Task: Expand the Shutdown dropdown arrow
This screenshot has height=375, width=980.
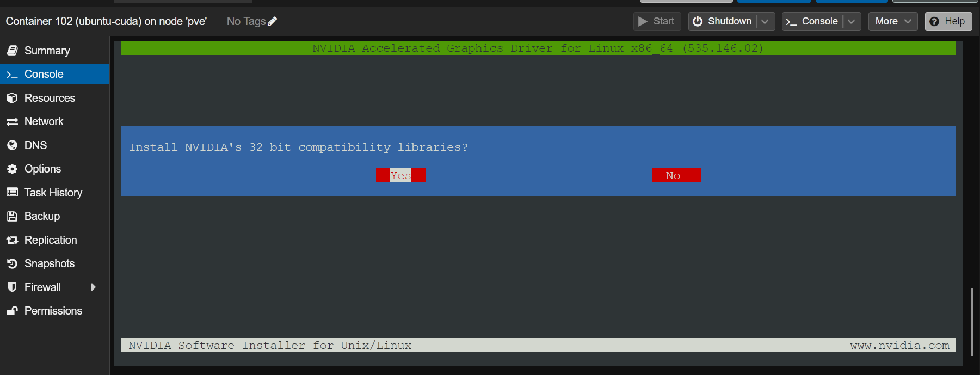Action: pyautogui.click(x=765, y=21)
